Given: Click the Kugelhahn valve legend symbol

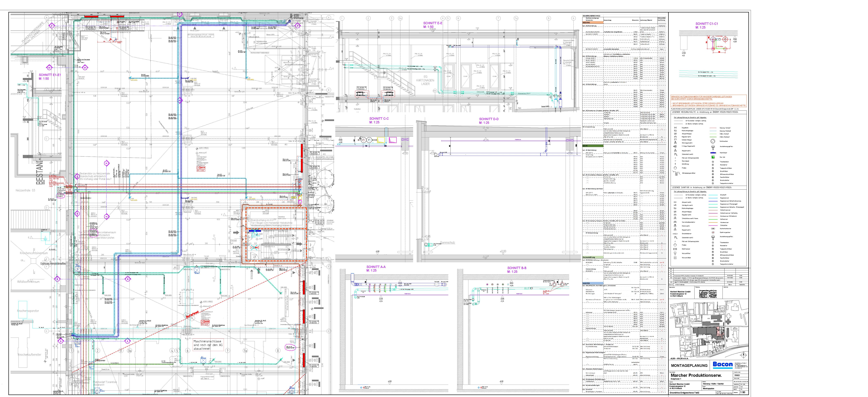Looking at the screenshot, I should (x=675, y=128).
